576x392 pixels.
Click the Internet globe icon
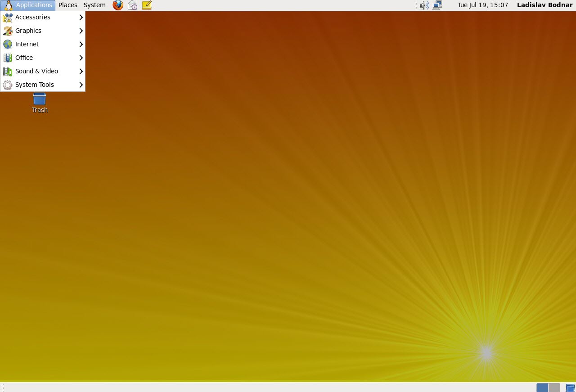pos(8,45)
